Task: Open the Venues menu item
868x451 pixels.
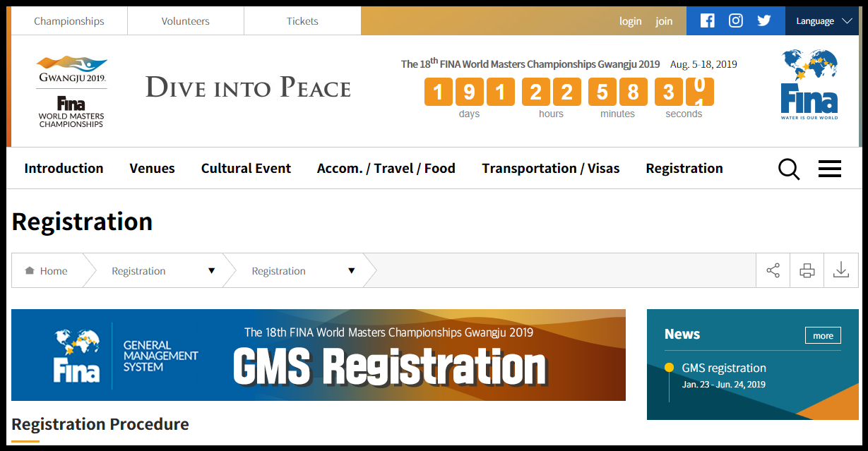Action: pyautogui.click(x=152, y=168)
